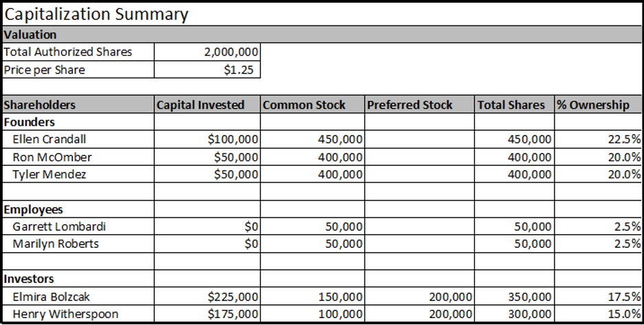Click the Shareholders column header
This screenshot has width=644, height=325.
click(x=78, y=105)
